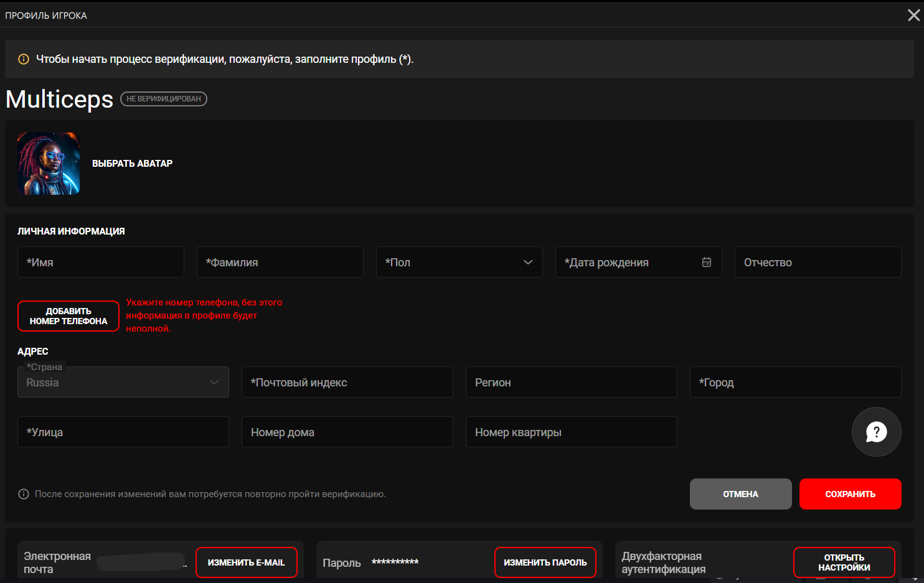Click the info icon in verification notice
Screen dimensions: 924x583
[x=24, y=59]
